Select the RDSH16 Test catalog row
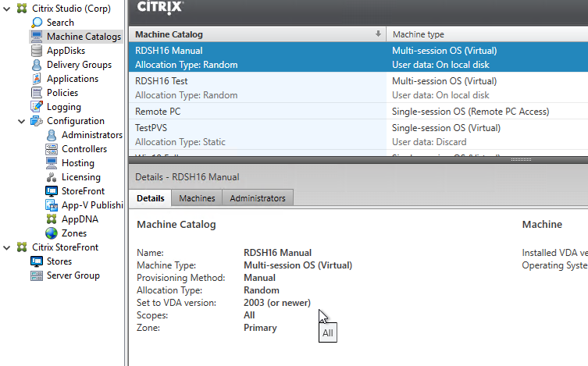588x366 pixels. coord(358,87)
